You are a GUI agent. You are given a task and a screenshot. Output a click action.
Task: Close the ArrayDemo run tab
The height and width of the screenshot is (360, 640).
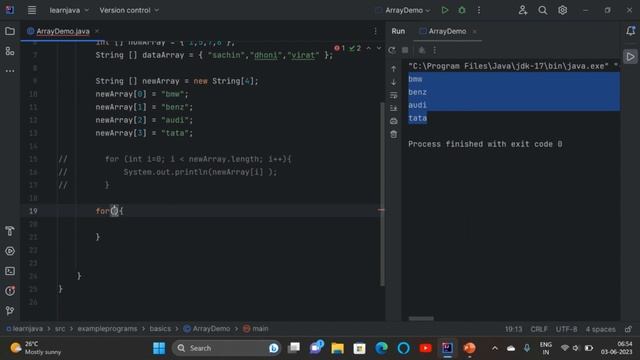coord(474,31)
